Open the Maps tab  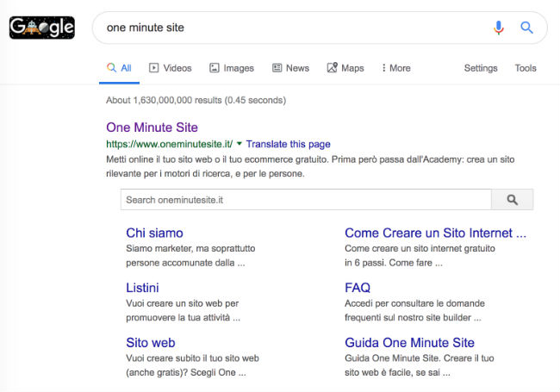(x=345, y=68)
